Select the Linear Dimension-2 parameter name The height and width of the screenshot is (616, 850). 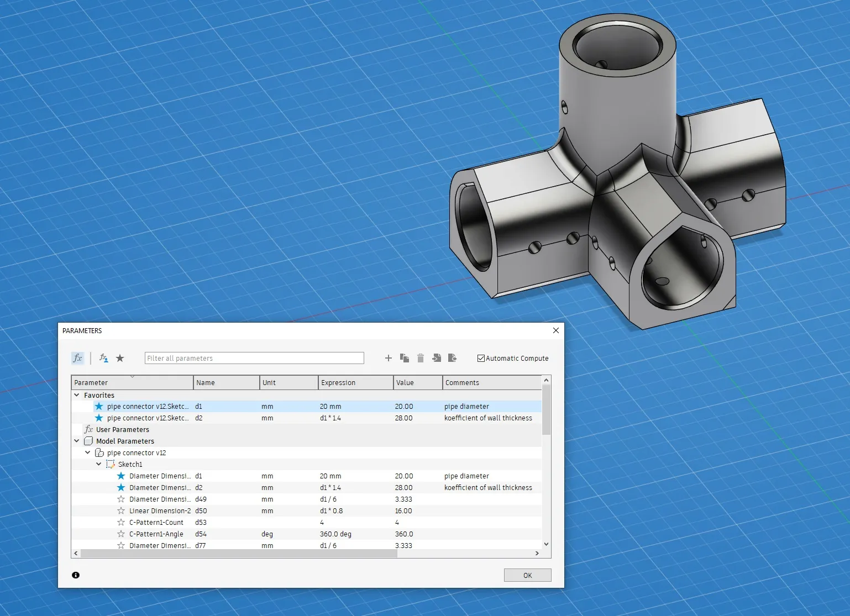160,510
